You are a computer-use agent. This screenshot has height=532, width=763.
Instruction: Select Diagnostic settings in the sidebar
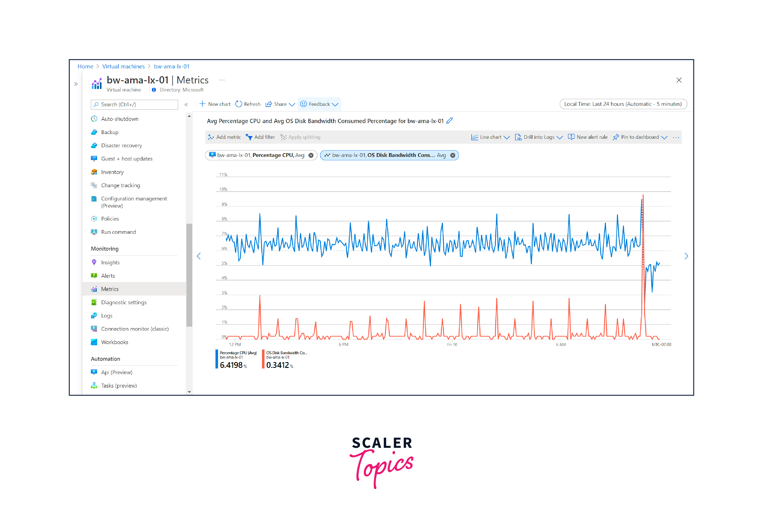tap(124, 302)
